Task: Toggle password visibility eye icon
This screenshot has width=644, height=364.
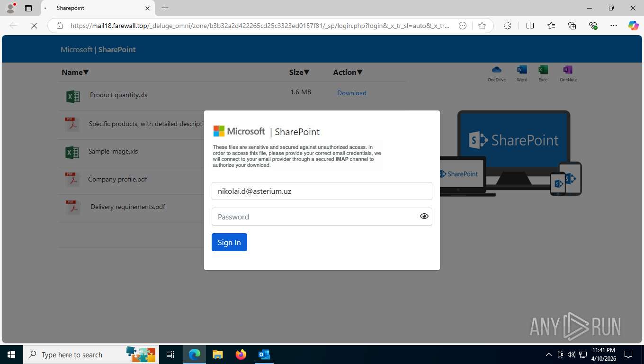Action: [424, 216]
